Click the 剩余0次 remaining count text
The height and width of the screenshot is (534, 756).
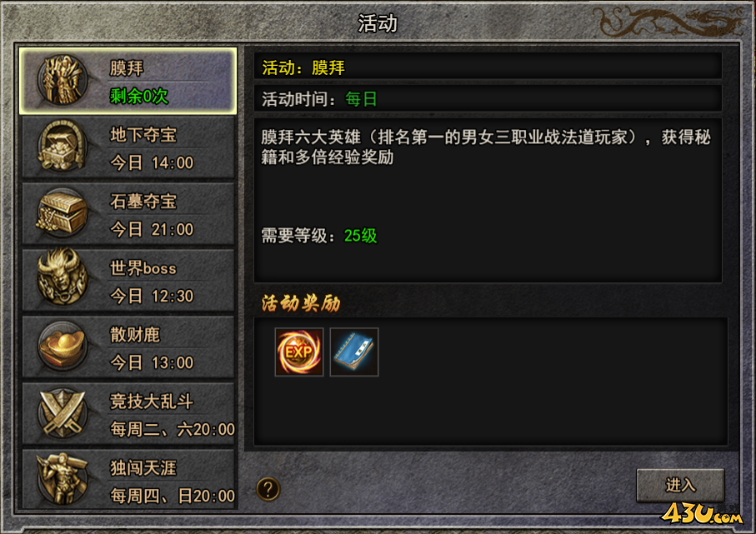point(139,96)
